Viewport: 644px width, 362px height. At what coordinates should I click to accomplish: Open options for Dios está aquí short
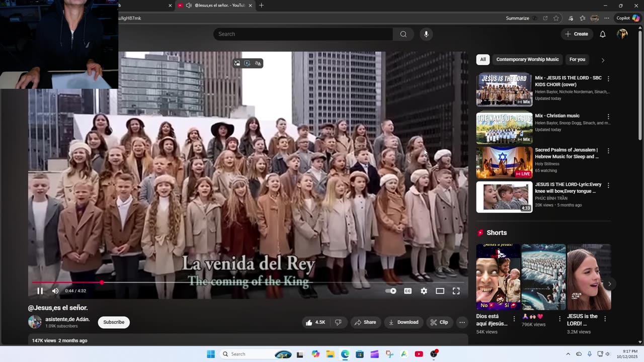tap(514, 319)
